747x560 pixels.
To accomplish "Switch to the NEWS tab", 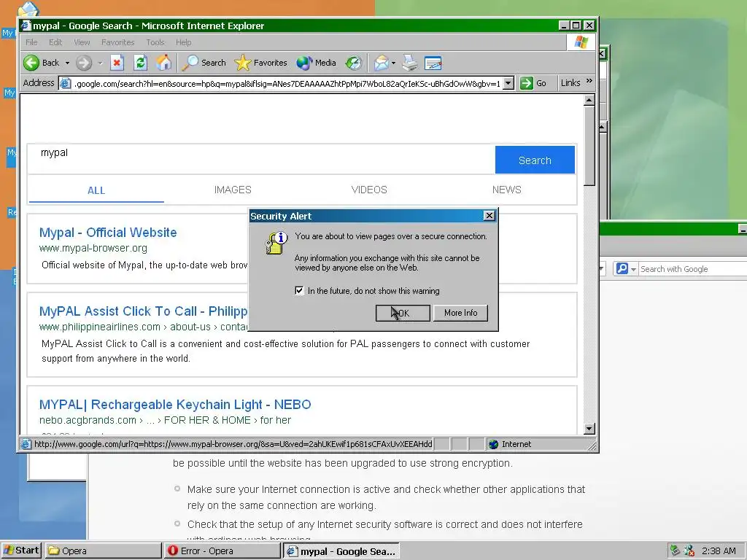I will click(x=506, y=190).
